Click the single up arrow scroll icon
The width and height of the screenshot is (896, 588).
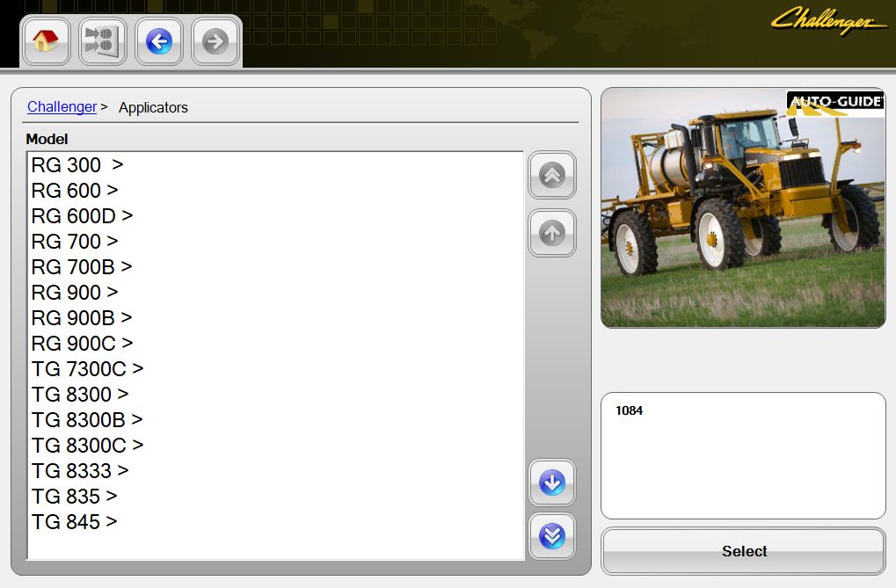[x=551, y=233]
